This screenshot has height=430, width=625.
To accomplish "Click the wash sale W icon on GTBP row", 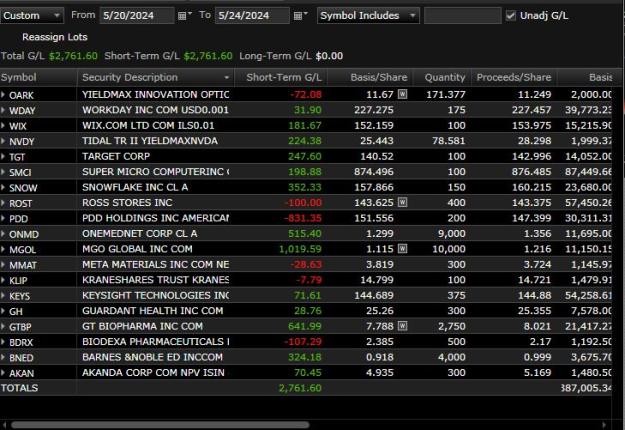I will [x=403, y=326].
